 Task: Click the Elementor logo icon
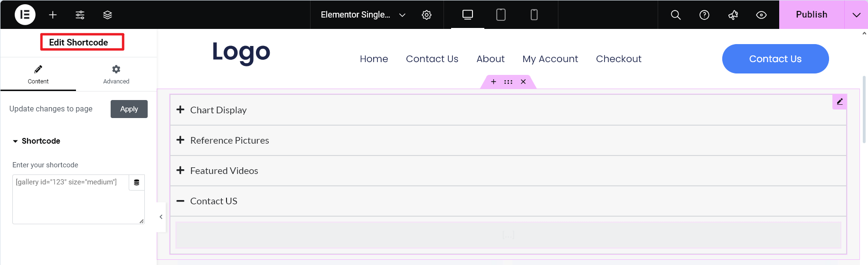tap(25, 15)
